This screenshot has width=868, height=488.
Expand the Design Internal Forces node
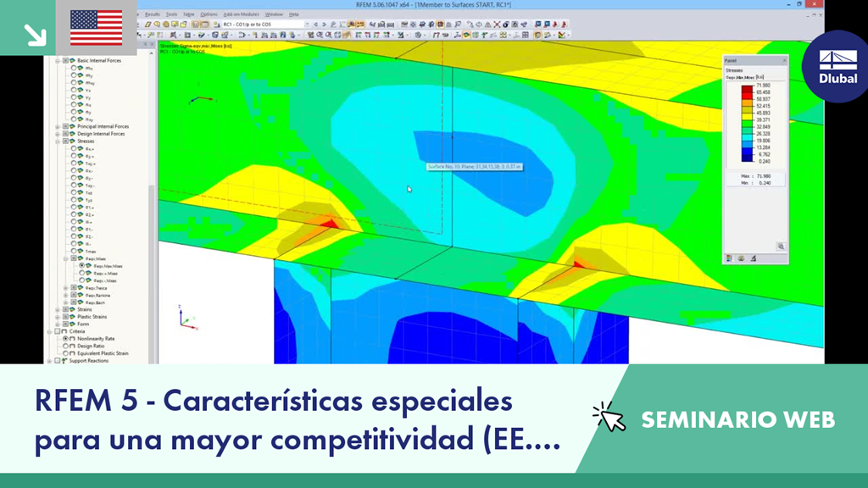[x=58, y=134]
